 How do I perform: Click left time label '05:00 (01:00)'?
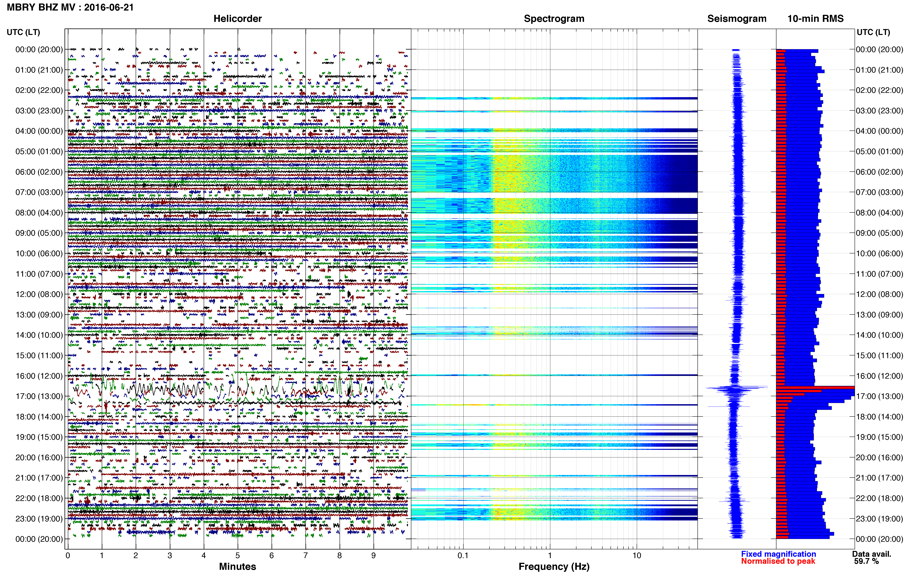(x=39, y=151)
